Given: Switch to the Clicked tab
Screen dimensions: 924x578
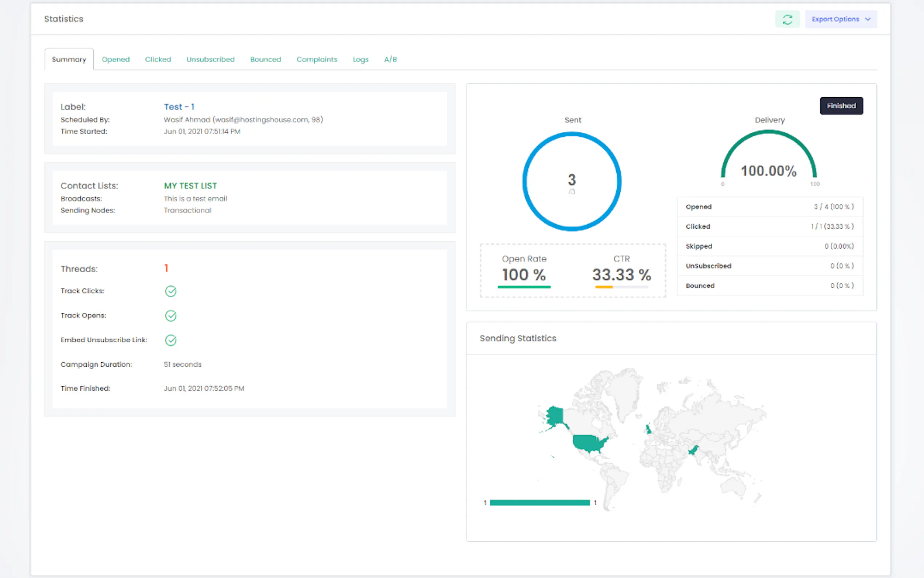Looking at the screenshot, I should tap(158, 59).
